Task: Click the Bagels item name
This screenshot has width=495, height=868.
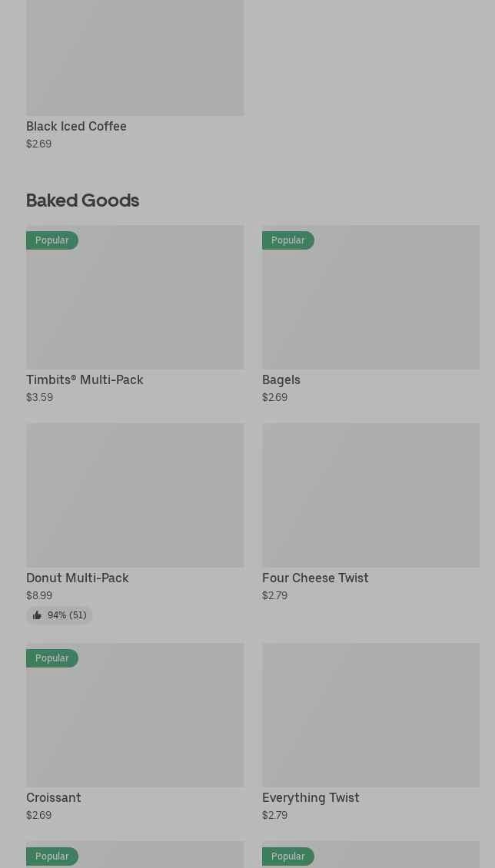Action: pyautogui.click(x=281, y=379)
